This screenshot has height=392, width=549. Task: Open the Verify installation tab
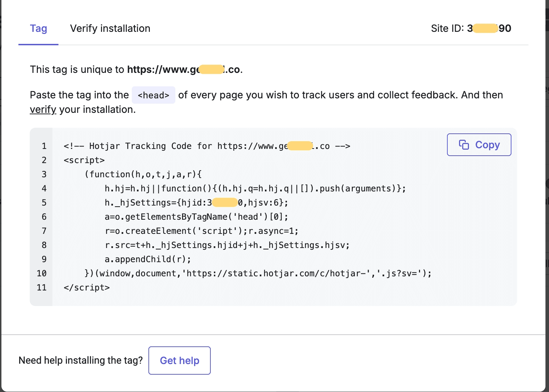pos(110,28)
